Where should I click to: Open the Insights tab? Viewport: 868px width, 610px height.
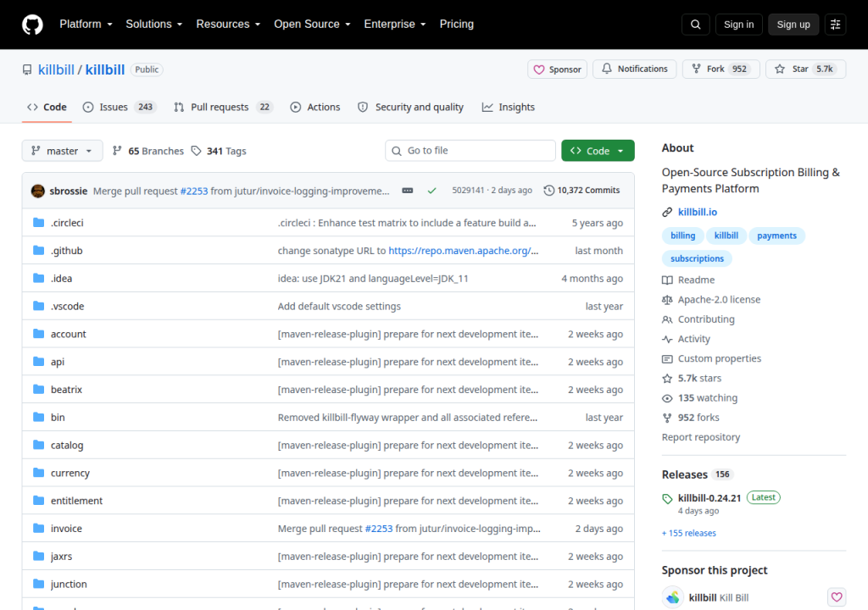click(x=509, y=107)
